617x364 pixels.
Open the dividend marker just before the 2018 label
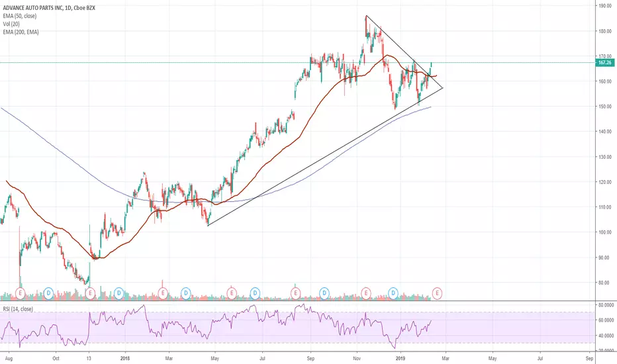pos(119,293)
